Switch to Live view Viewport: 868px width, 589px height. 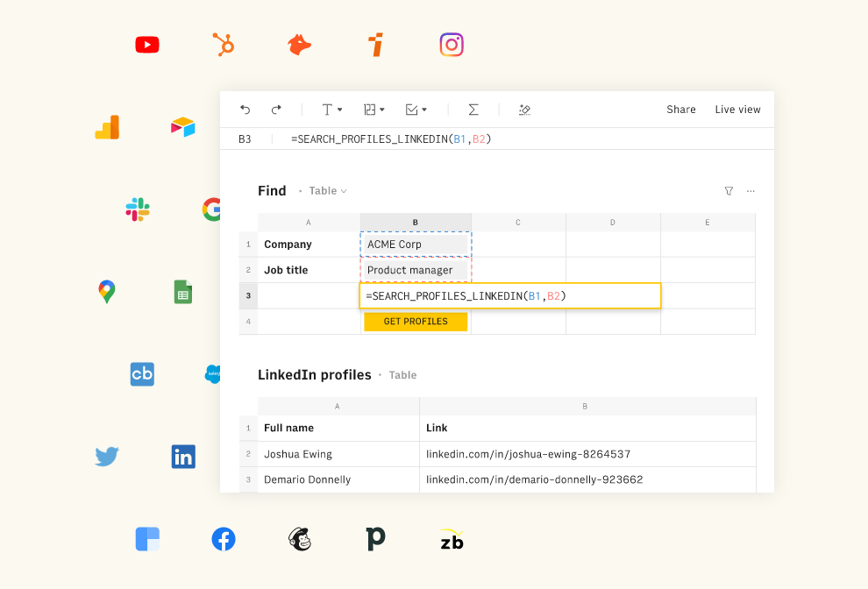coord(737,110)
